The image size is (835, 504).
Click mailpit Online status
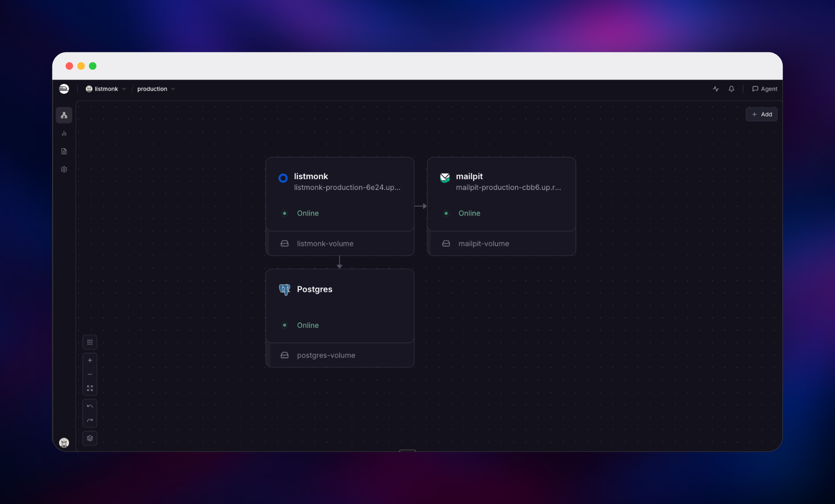[470, 213]
